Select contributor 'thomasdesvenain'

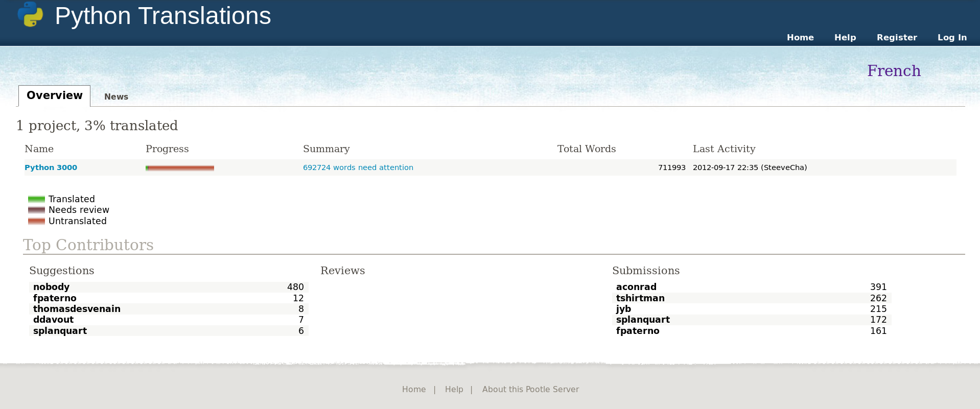point(77,309)
